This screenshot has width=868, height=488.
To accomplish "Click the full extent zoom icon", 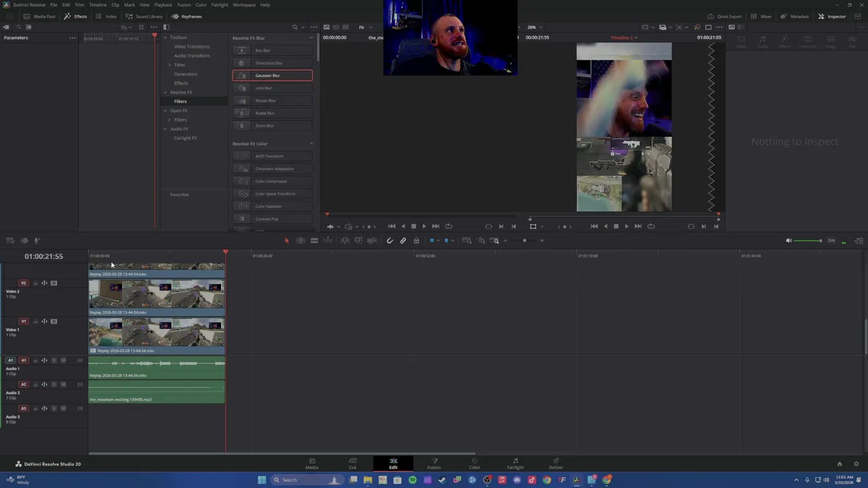I will 467,241.
